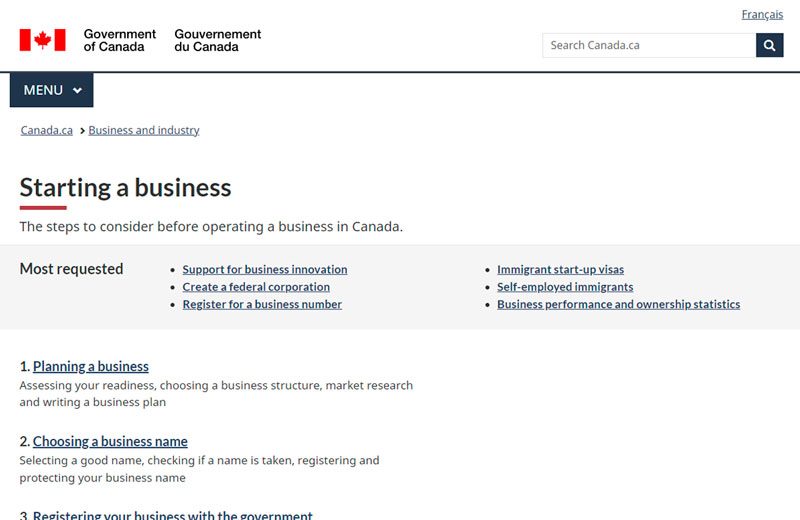Open Self-employed immigrants link
This screenshot has width=800, height=520.
(565, 287)
